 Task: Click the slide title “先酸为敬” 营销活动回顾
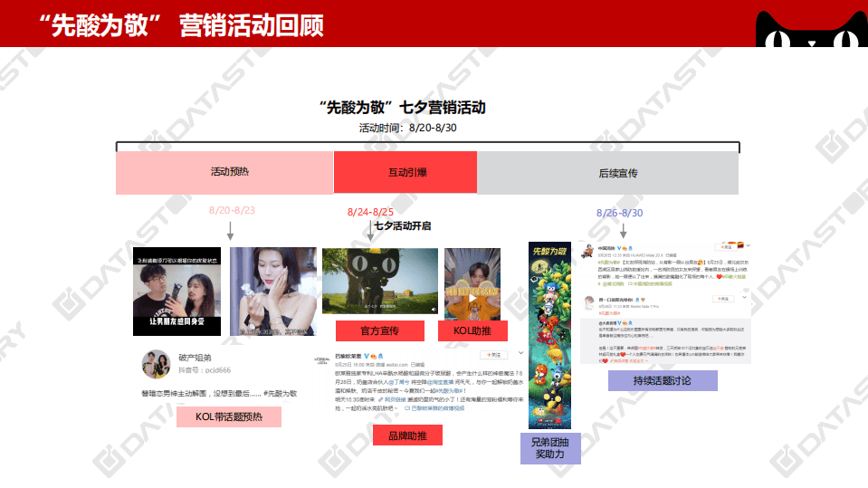click(181, 25)
